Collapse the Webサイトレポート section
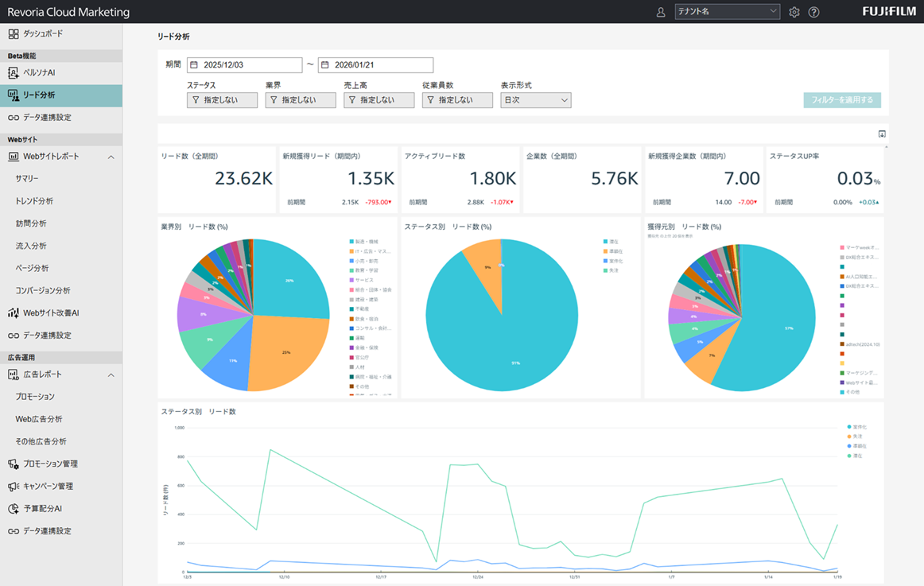 click(111, 157)
